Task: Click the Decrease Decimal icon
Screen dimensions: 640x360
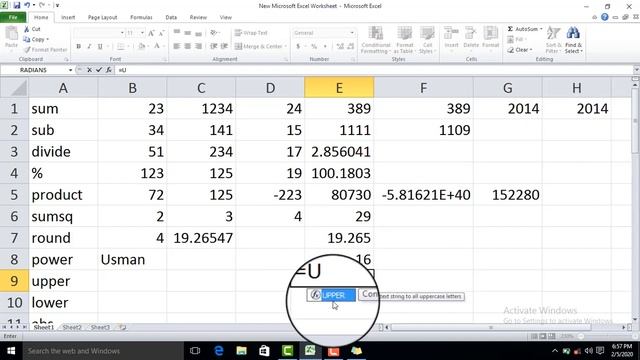Action: click(351, 47)
